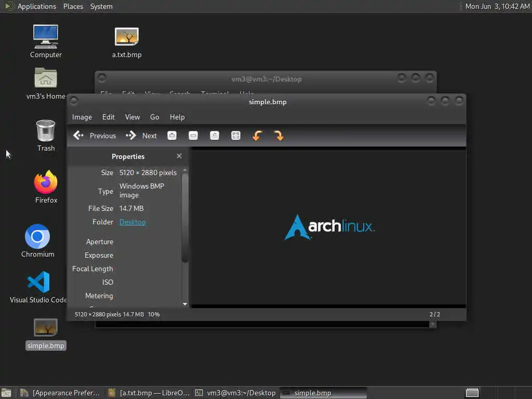Select the Trash desktop icon

(x=46, y=136)
